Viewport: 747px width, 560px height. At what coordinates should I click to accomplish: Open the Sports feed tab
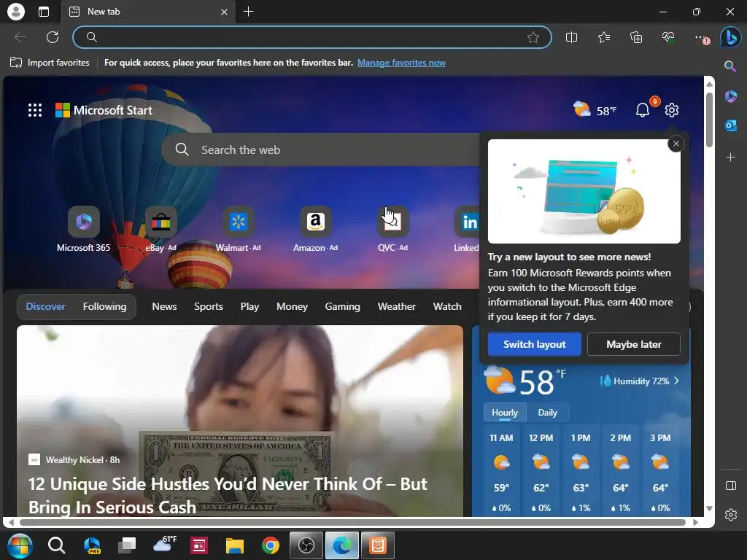[x=208, y=306]
